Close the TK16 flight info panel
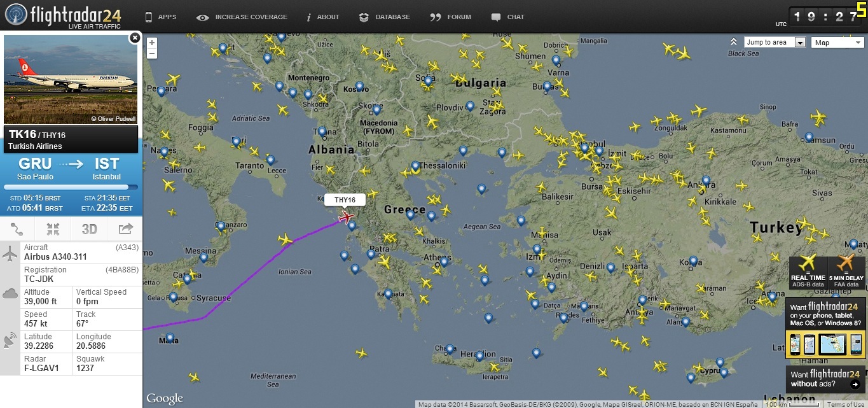 (x=135, y=38)
